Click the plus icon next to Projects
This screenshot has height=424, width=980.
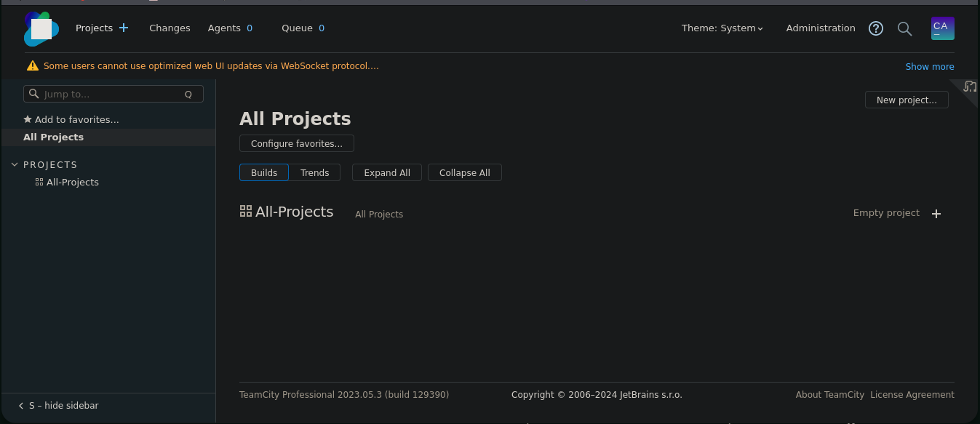124,28
